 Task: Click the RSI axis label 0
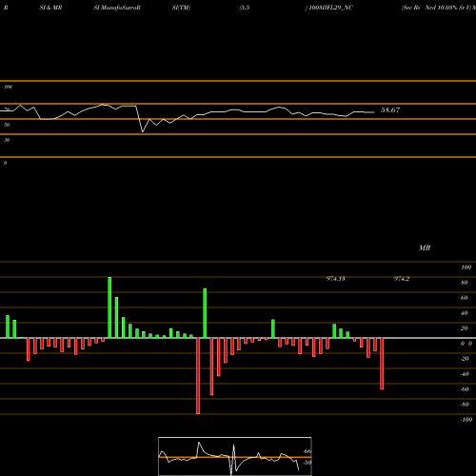pyautogui.click(x=5, y=163)
